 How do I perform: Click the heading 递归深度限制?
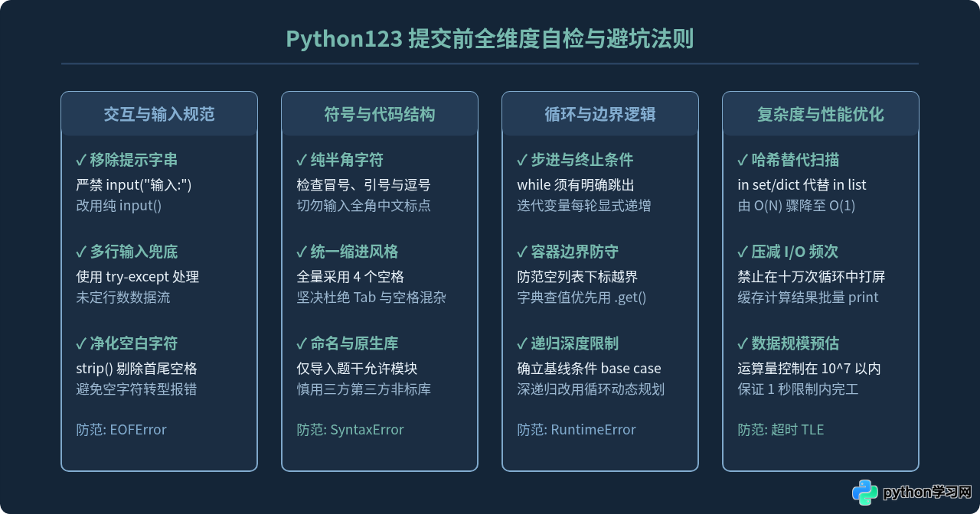point(575,343)
